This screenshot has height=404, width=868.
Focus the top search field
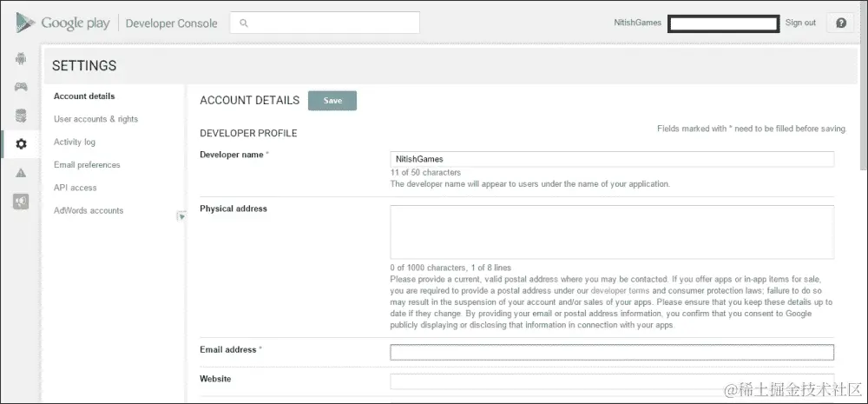pos(325,23)
